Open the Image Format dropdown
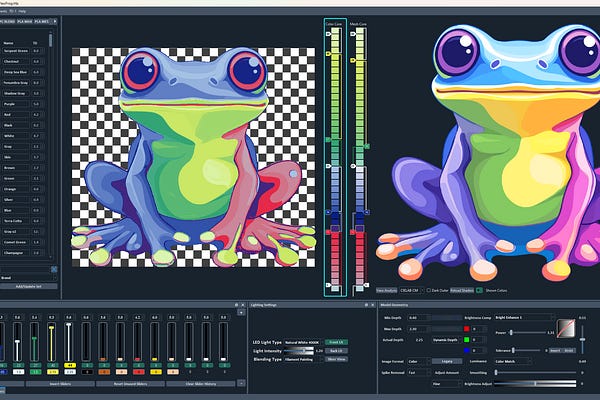The height and width of the screenshot is (400, 600). tap(419, 361)
